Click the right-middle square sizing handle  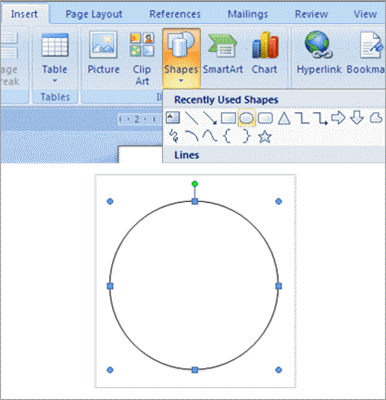279,286
